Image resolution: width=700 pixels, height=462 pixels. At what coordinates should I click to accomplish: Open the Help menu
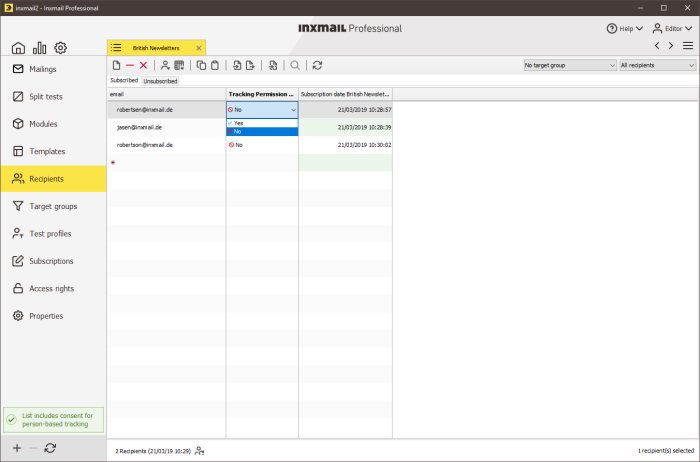click(625, 29)
